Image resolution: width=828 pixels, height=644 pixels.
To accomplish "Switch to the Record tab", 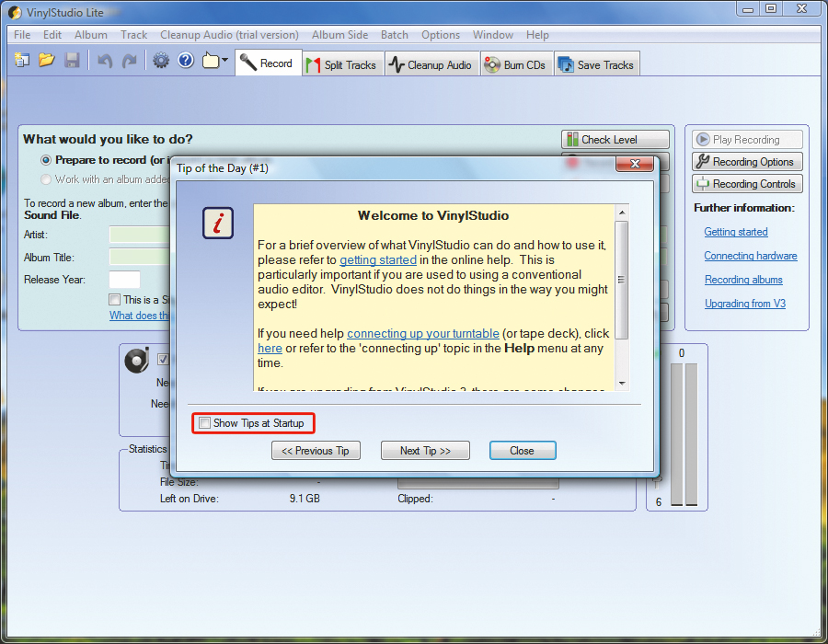I will [266, 63].
